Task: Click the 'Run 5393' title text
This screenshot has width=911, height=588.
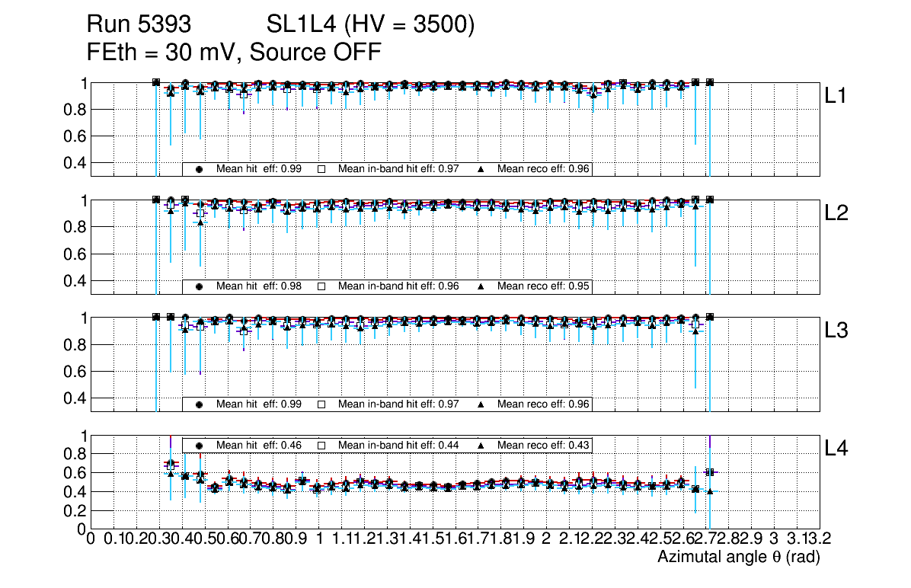Action: [138, 25]
